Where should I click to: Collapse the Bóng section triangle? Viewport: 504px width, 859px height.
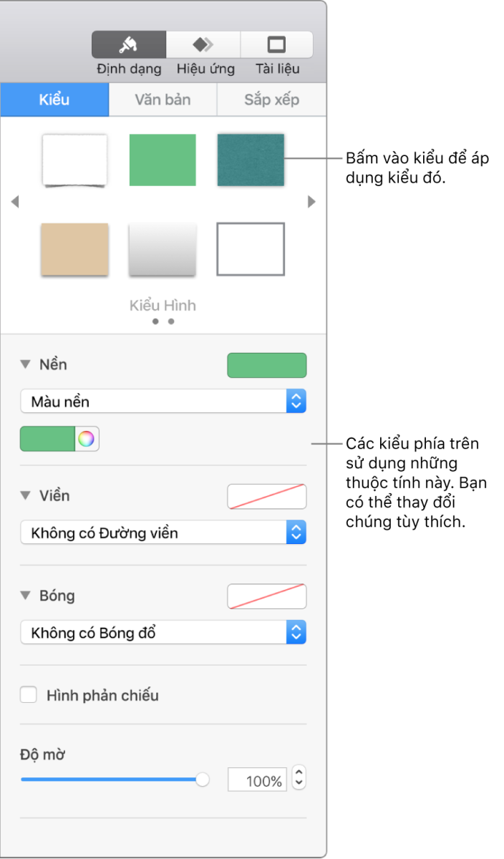tap(26, 596)
